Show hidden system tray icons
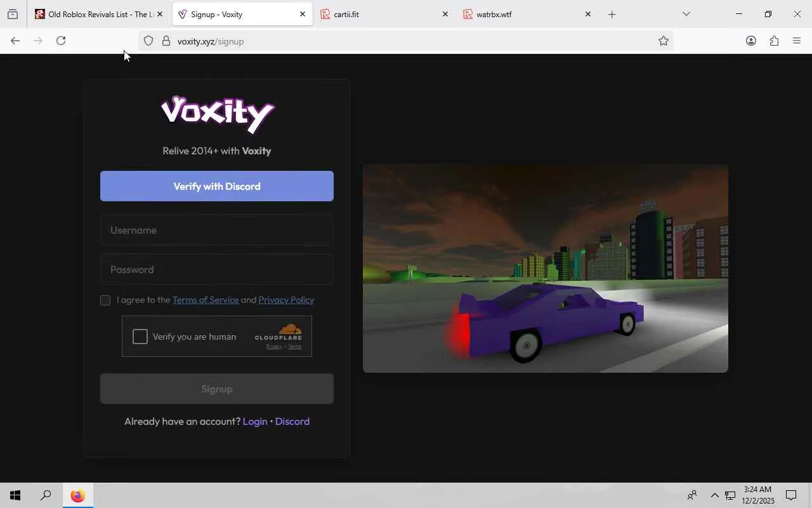This screenshot has width=812, height=508. [714, 495]
